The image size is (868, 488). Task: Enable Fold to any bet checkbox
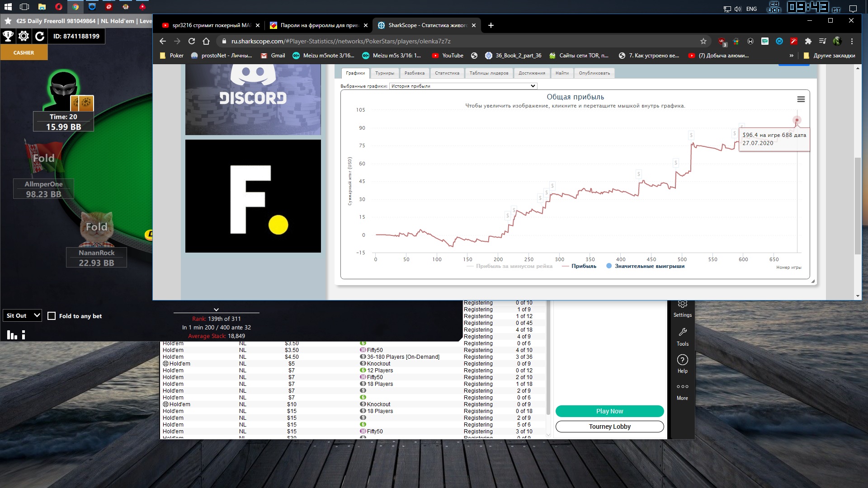click(x=52, y=316)
